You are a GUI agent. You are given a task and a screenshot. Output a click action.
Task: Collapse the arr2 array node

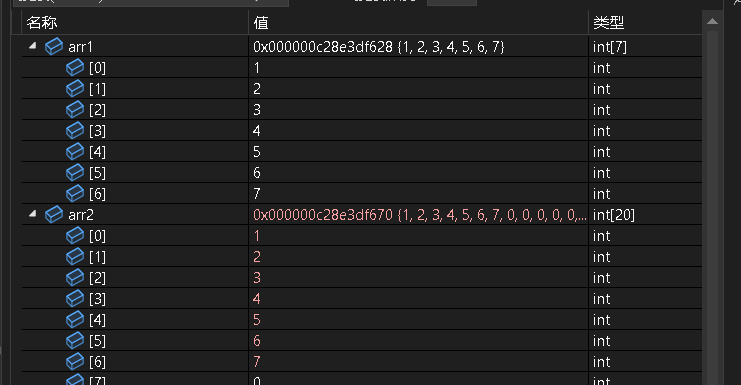tap(32, 214)
